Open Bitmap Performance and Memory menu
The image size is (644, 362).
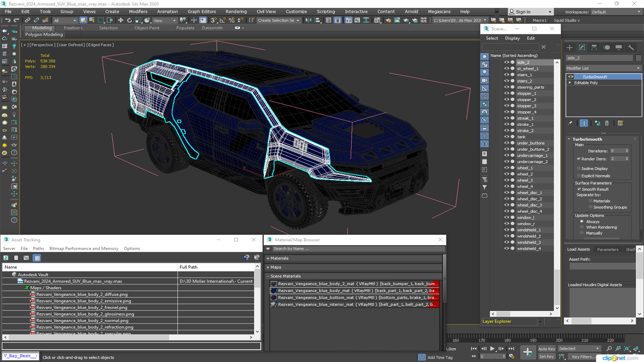(x=84, y=248)
